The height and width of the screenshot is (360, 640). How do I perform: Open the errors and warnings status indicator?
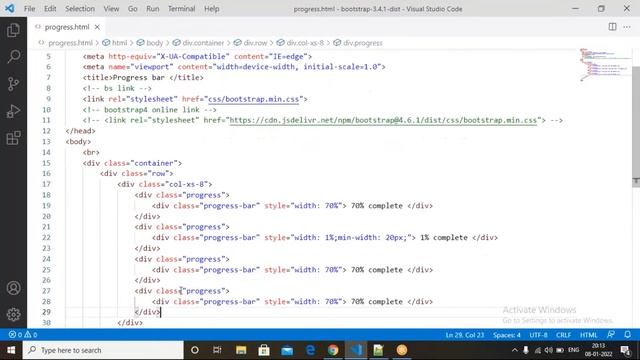[x=23, y=335]
